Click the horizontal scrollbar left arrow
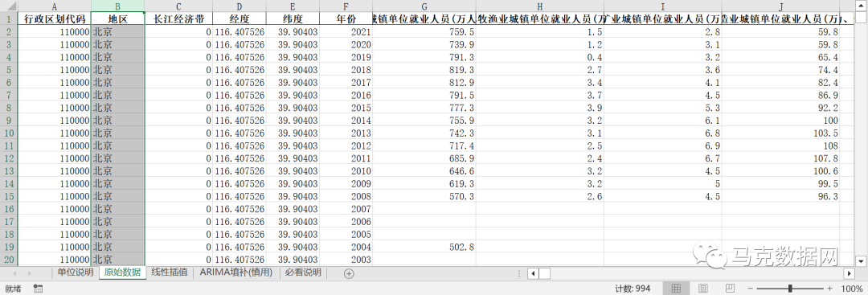This screenshot has height=295, width=868. (x=533, y=273)
